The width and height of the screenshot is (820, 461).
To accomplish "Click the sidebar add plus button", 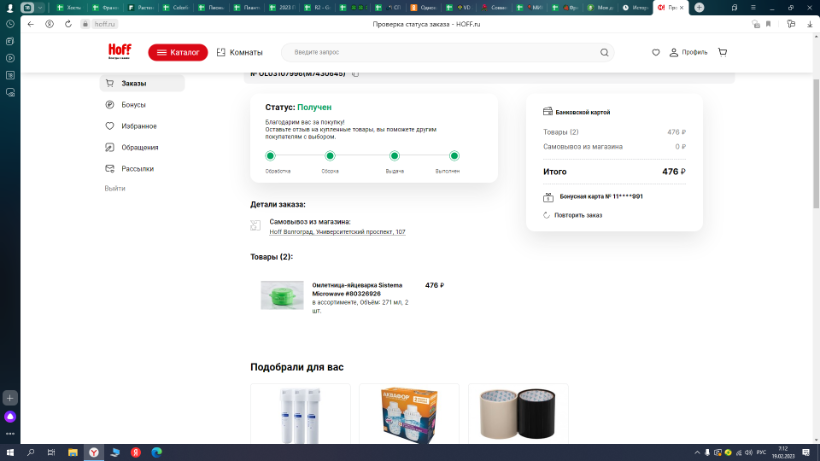I will (10, 398).
